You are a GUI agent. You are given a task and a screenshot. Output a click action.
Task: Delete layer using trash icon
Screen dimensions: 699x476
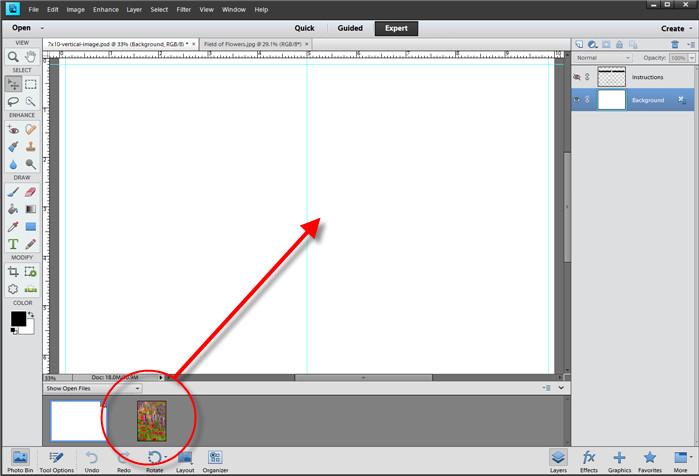[x=674, y=44]
